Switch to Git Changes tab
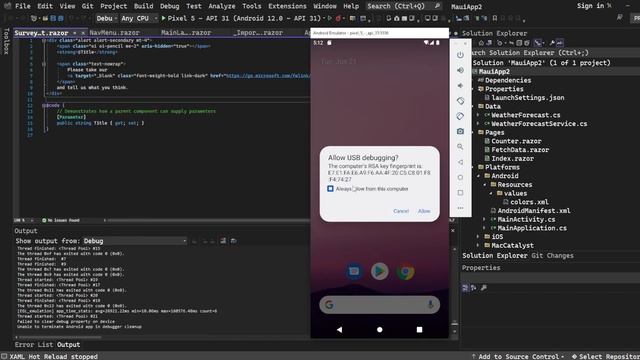The width and height of the screenshot is (640, 360). coord(552,256)
